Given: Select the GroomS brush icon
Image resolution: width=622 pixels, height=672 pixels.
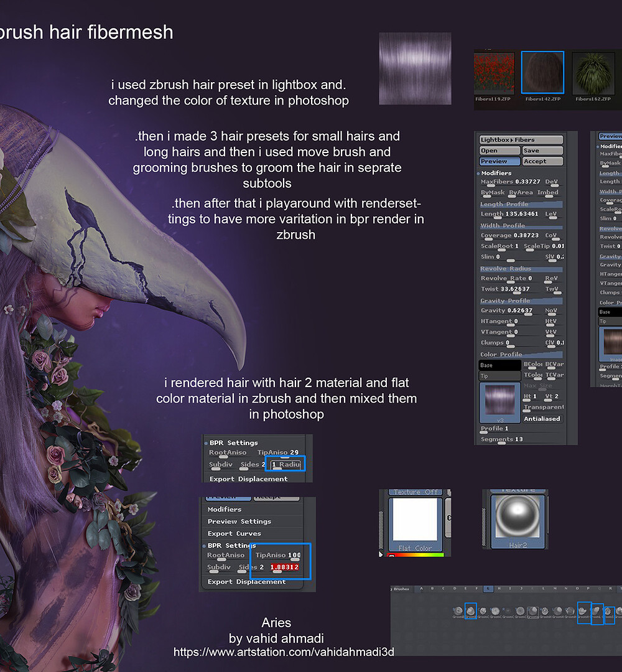Looking at the screenshot, I should [609, 614].
